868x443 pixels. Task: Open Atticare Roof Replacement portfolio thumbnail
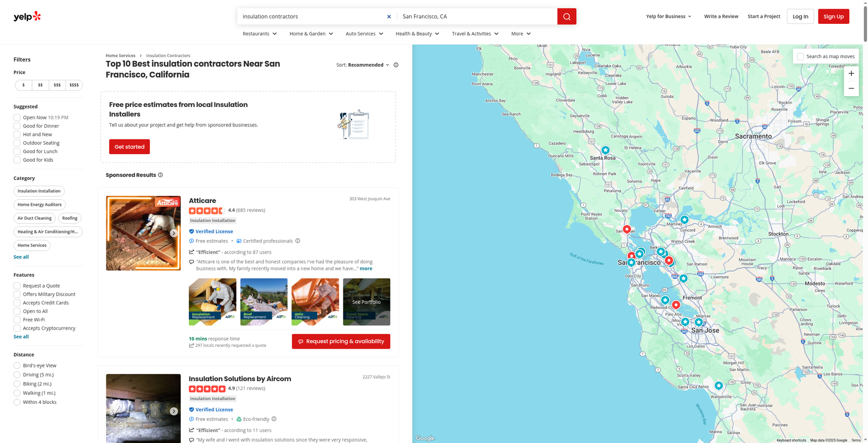pos(264,302)
